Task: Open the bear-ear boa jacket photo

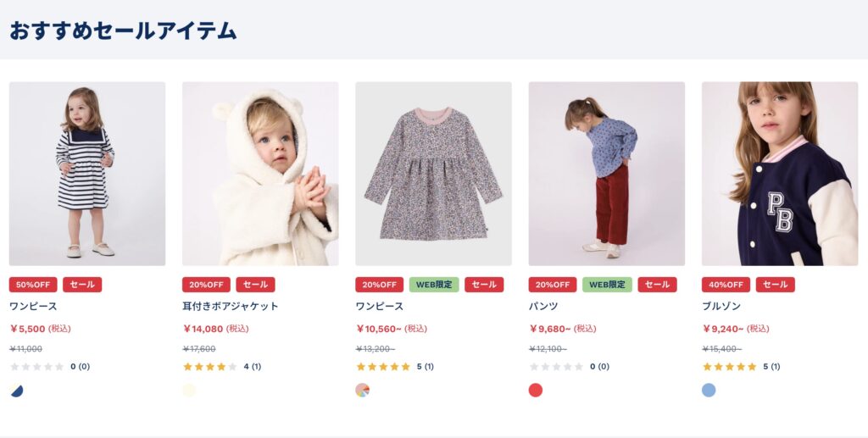Action: [x=260, y=173]
